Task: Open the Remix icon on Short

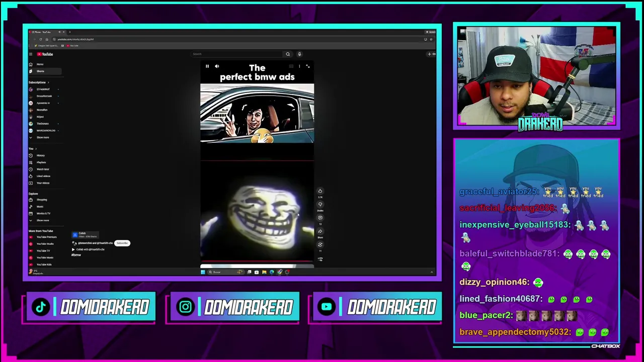Action: [320, 245]
